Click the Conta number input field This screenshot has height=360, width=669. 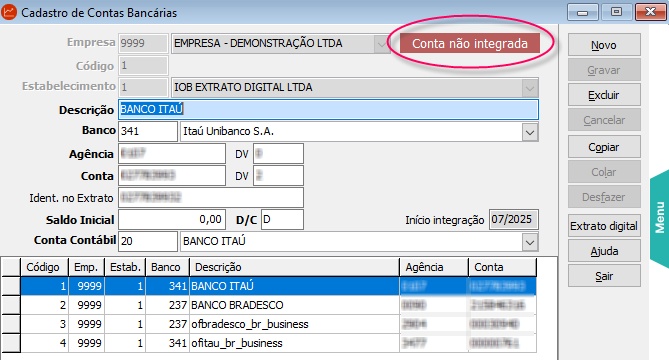[172, 176]
